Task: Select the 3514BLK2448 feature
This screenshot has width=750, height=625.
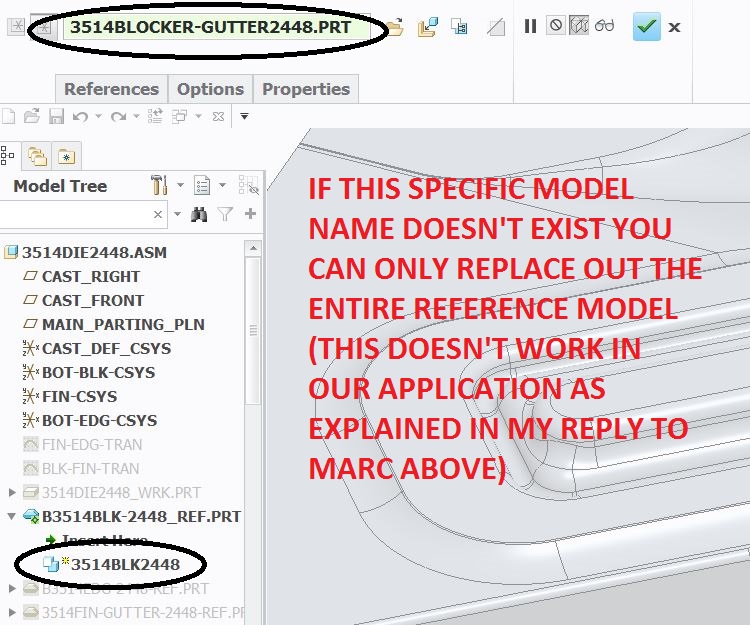Action: 125,564
